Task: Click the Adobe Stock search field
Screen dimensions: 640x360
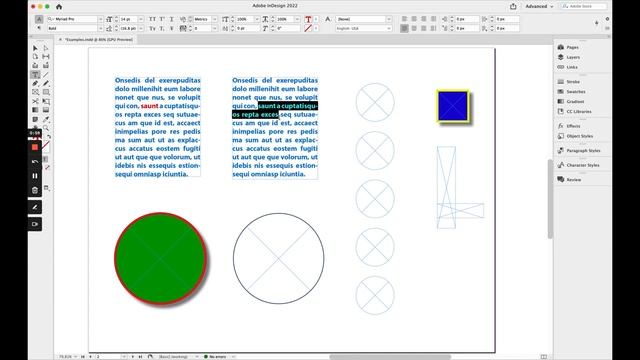Action: point(584,7)
